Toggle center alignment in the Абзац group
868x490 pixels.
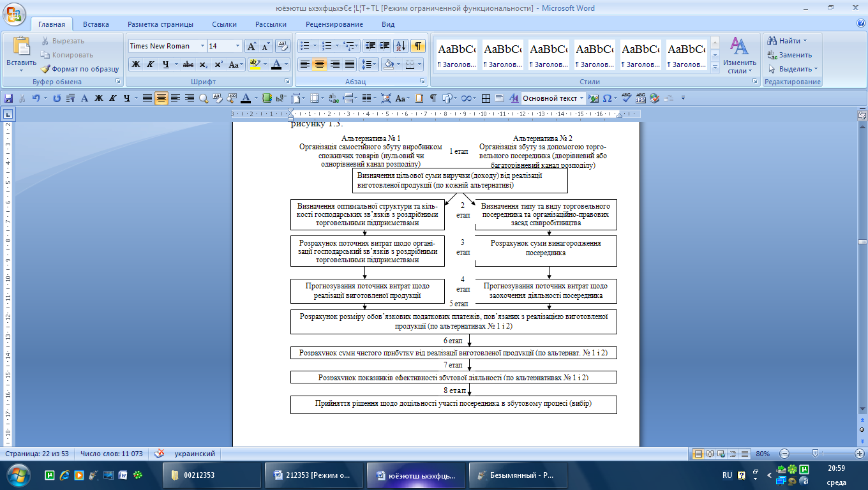(x=320, y=64)
